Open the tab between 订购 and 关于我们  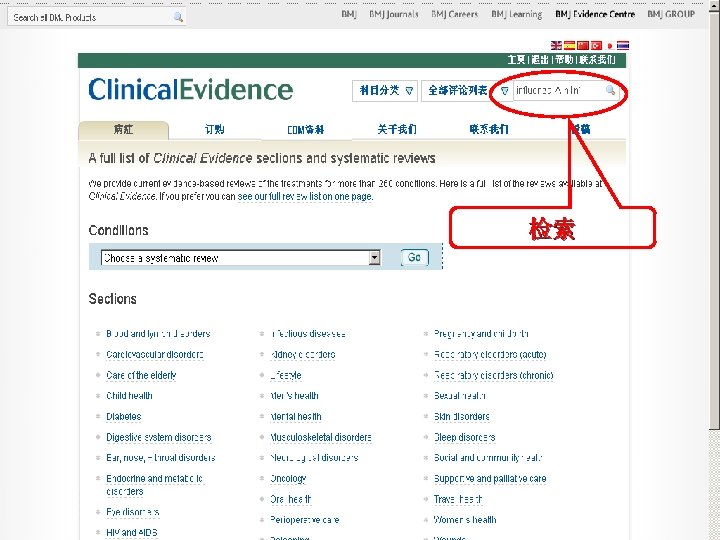[305, 130]
